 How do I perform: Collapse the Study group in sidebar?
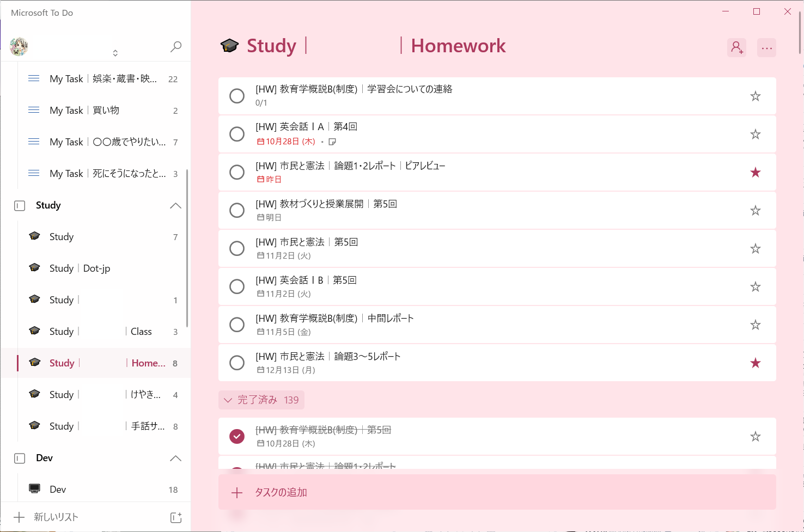point(175,206)
